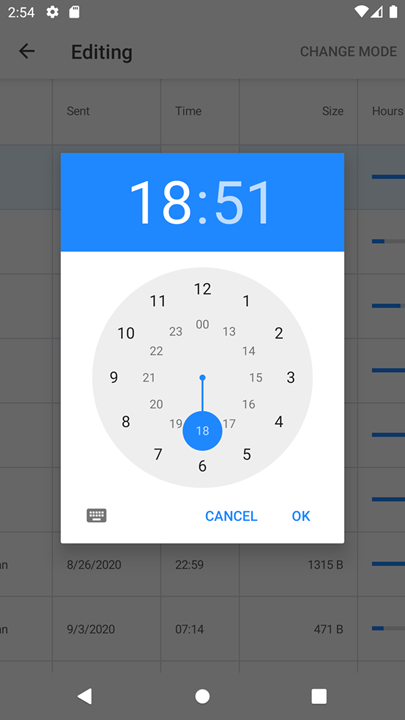Viewport: 405px width, 720px height.
Task: Switch to keyboard time input icon
Action: (96, 516)
